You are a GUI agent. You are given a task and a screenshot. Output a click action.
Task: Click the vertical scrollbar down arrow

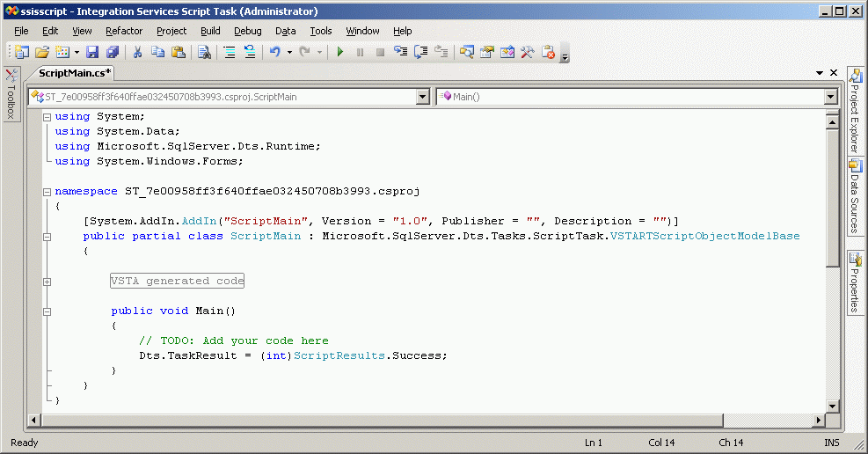click(x=832, y=406)
